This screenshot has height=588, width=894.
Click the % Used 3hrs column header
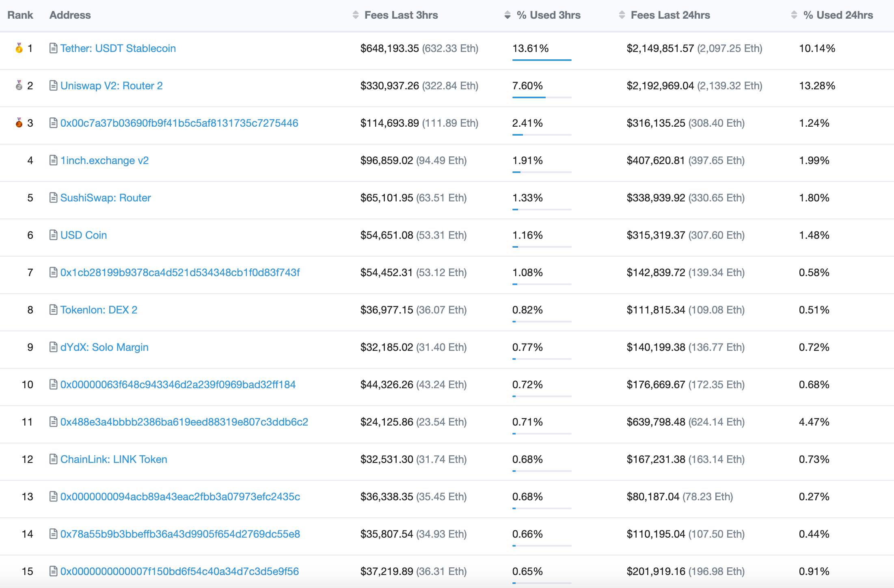click(x=548, y=15)
